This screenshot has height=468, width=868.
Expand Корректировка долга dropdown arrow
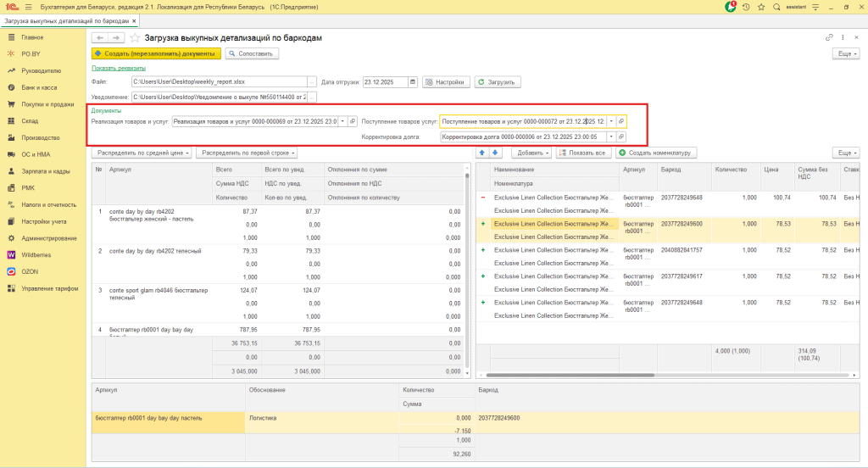click(x=610, y=136)
